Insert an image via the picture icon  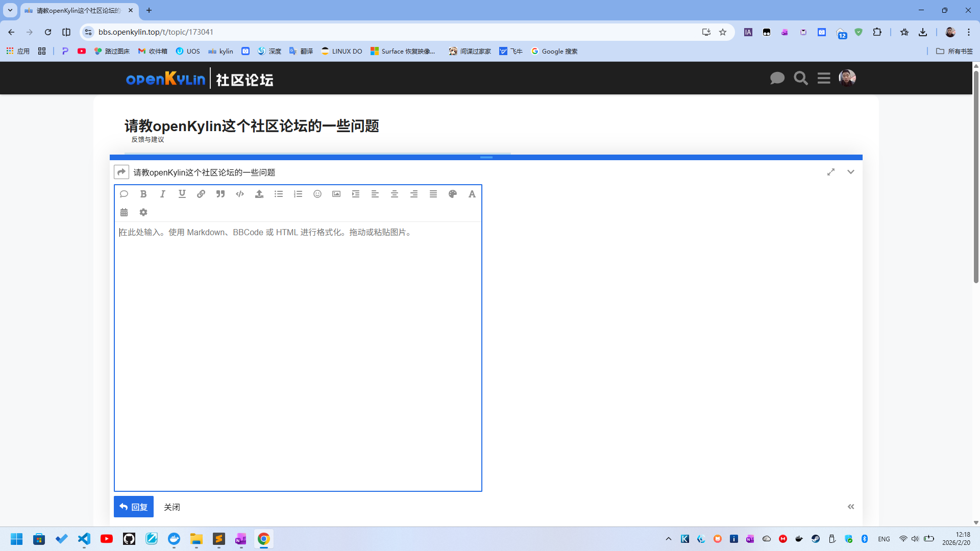coord(336,194)
